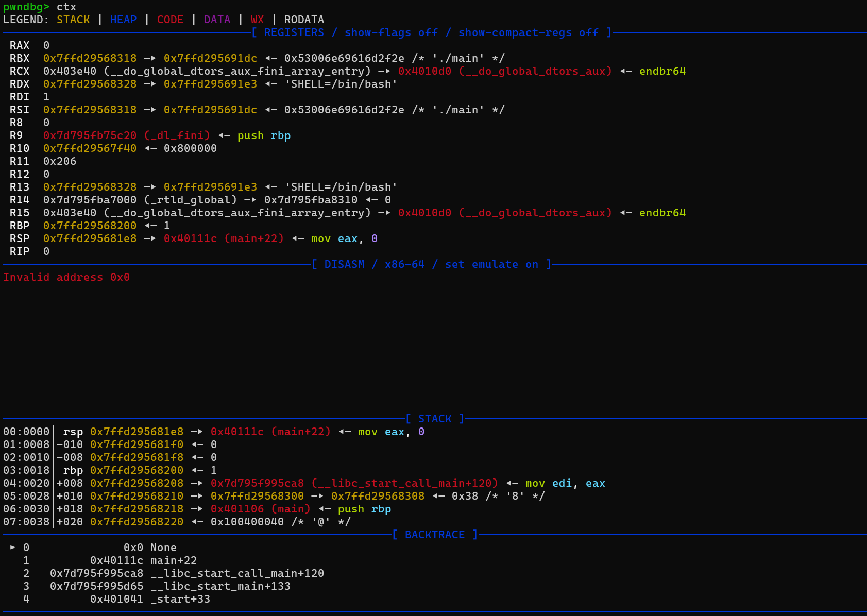Click stack offset 03:0018 rbp row
Viewport: 867px width, 616px height.
pyautogui.click(x=26, y=470)
